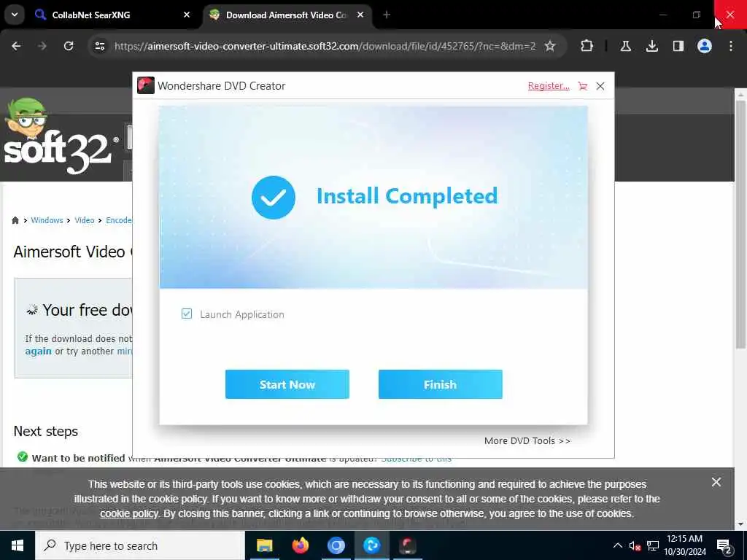
Task: Open the blue sync app in taskbar
Action: pos(371,545)
